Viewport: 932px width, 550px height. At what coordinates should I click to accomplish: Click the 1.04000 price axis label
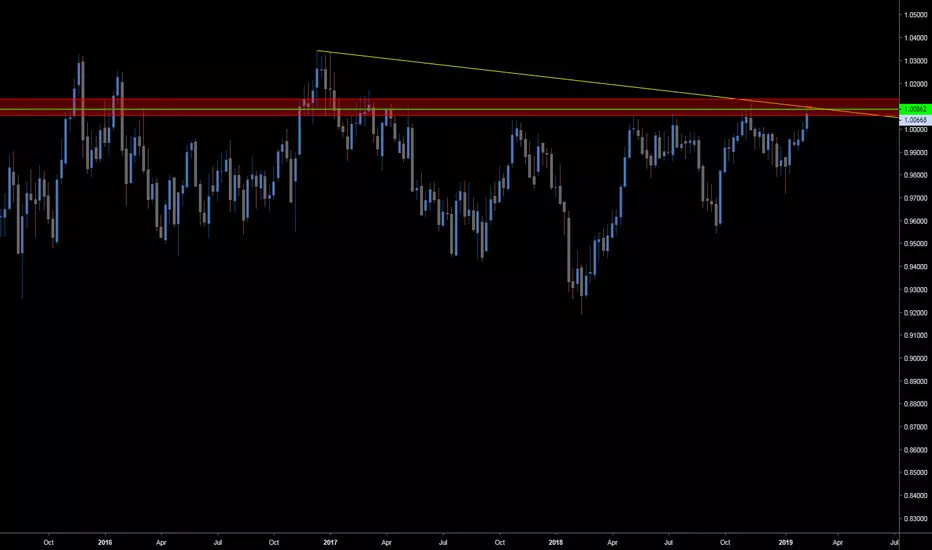916,38
